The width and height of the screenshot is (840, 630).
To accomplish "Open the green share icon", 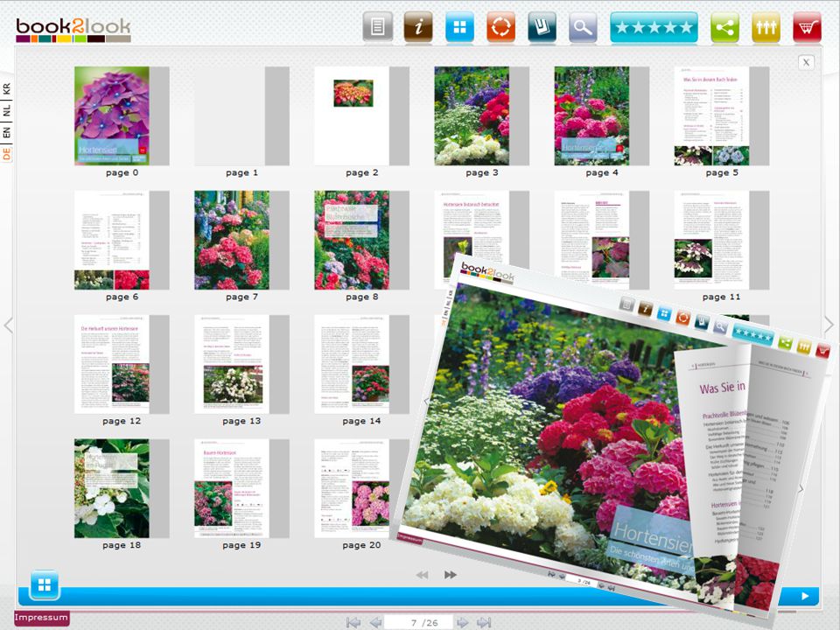I will coord(724,26).
